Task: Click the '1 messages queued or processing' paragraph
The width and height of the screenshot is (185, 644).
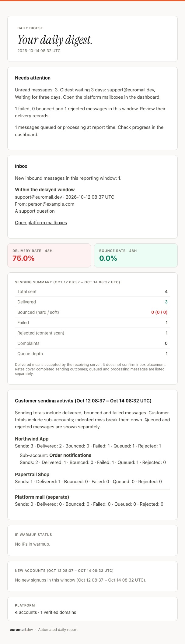Action: pos(89,131)
